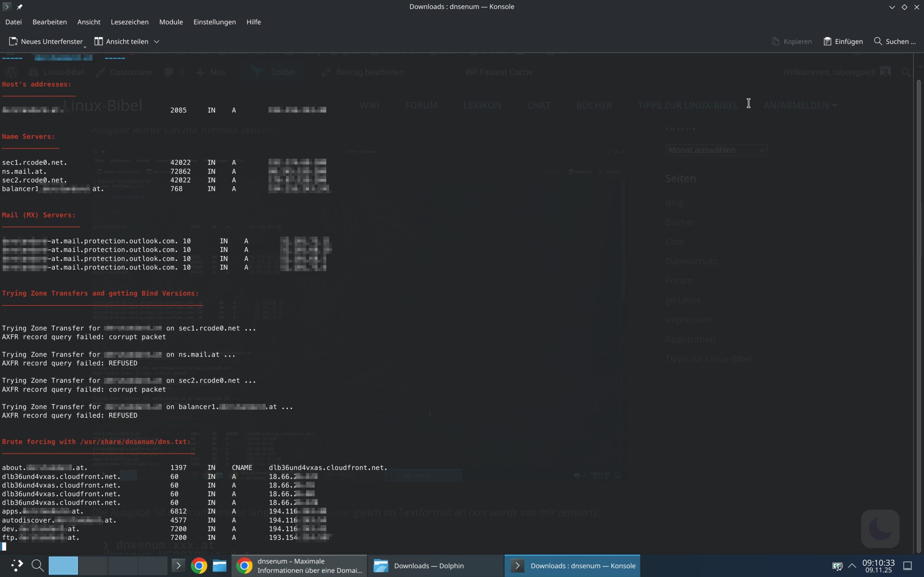Viewport: 924px width, 577px height.
Task: Click the pinned Konsole terminal launcher icon
Action: [x=178, y=565]
